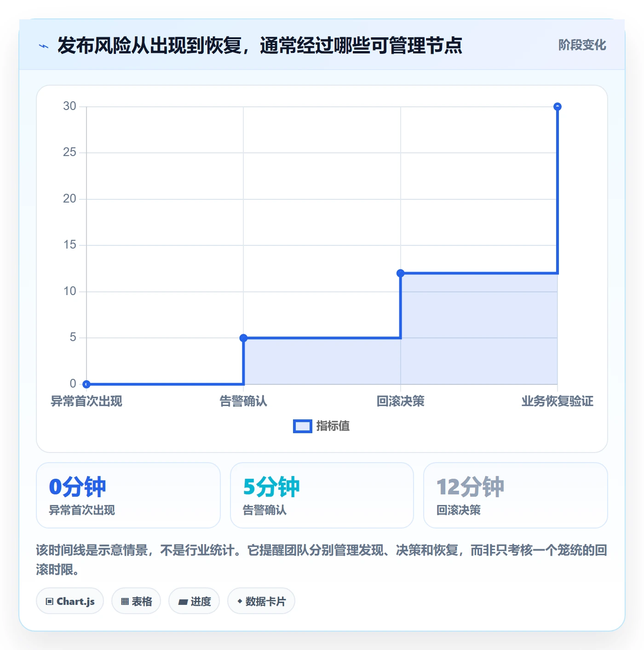Click the 阶段变化 label in header

click(582, 45)
